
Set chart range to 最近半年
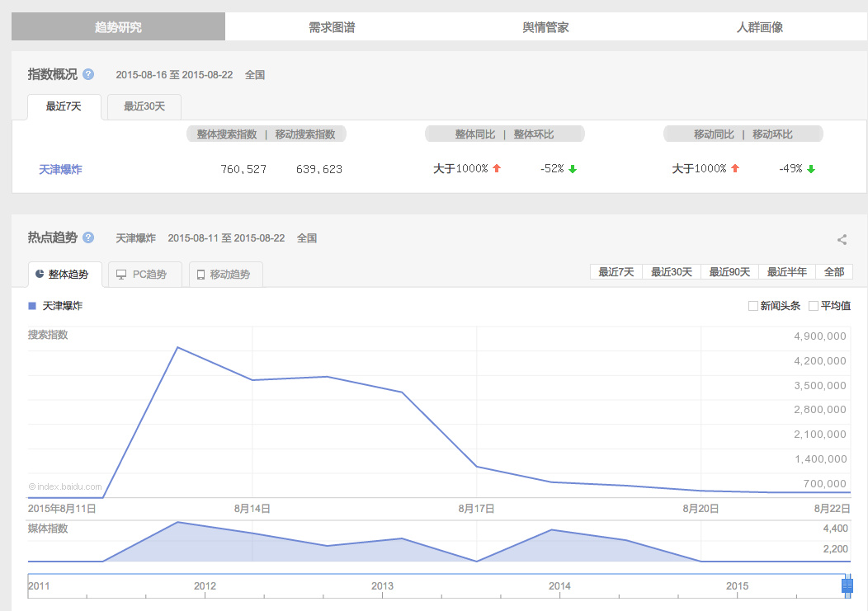pyautogui.click(x=786, y=272)
